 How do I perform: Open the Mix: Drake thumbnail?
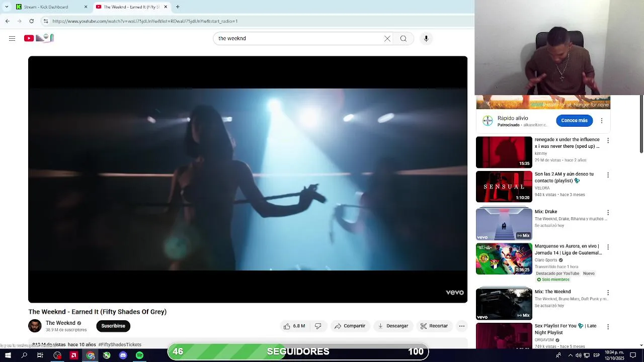click(x=504, y=224)
